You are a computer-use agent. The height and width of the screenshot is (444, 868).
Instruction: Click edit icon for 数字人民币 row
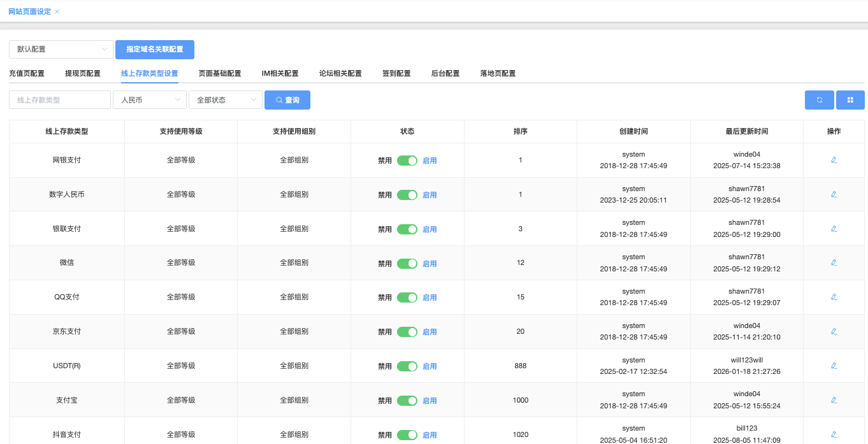(x=834, y=194)
